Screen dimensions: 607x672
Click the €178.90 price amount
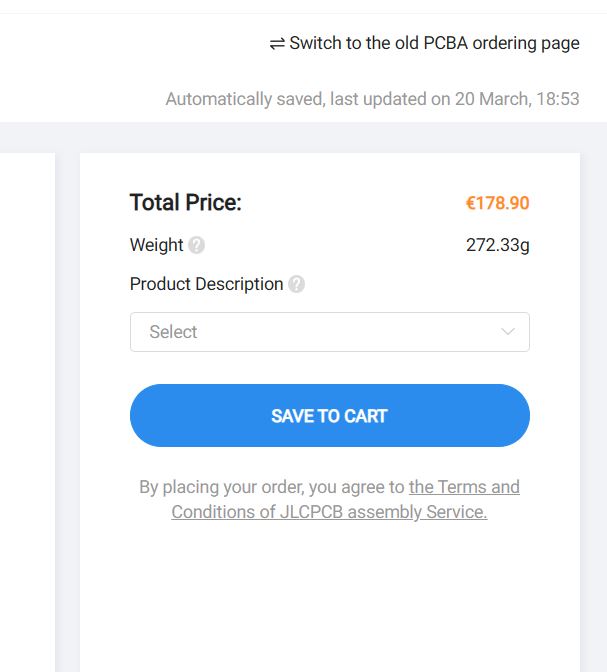tap(497, 203)
